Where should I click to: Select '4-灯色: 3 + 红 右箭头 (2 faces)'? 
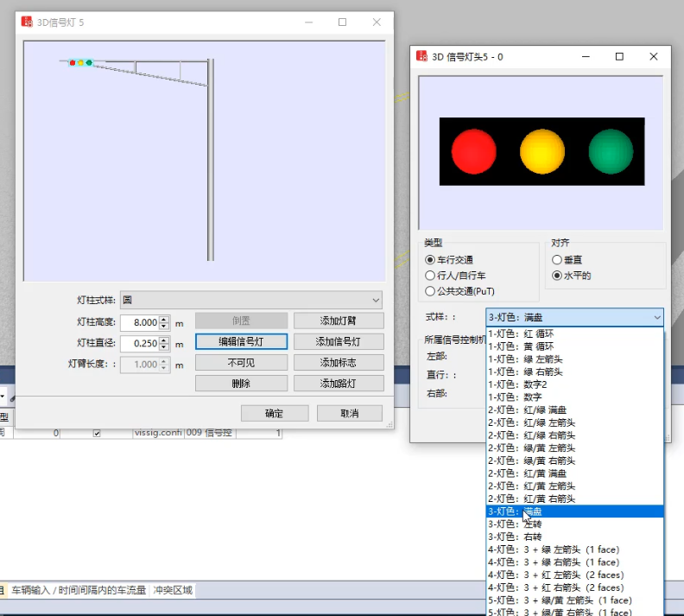[574, 587]
